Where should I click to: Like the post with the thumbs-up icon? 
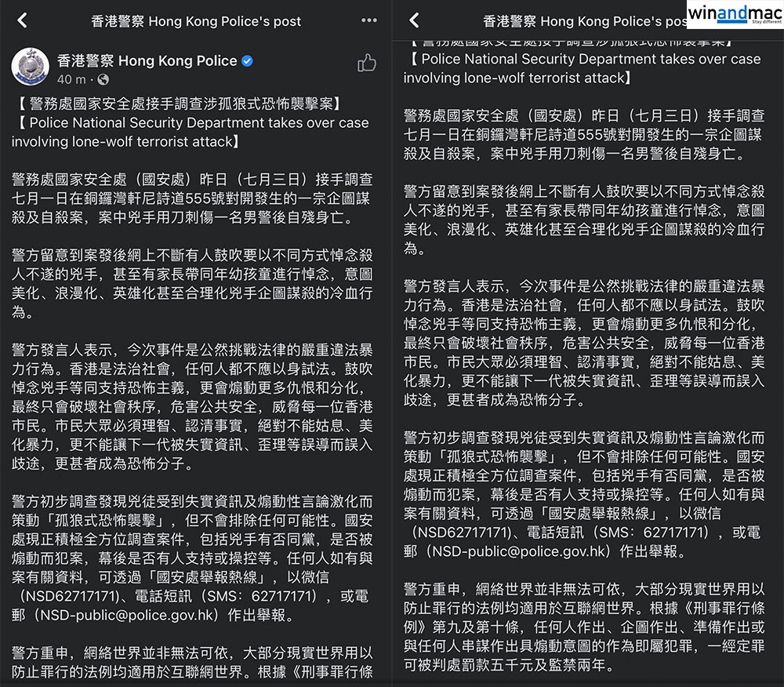(366, 64)
